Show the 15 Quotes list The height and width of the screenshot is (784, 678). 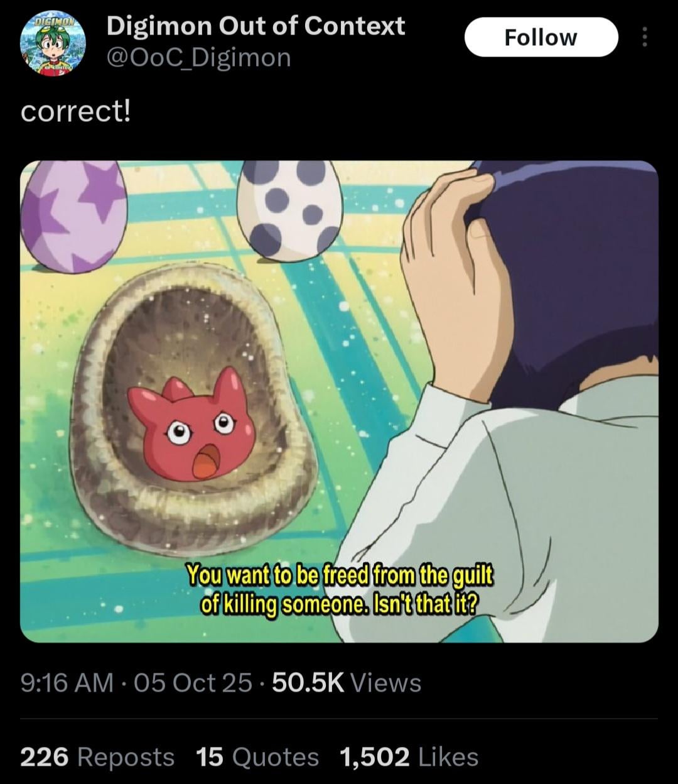[x=257, y=757]
